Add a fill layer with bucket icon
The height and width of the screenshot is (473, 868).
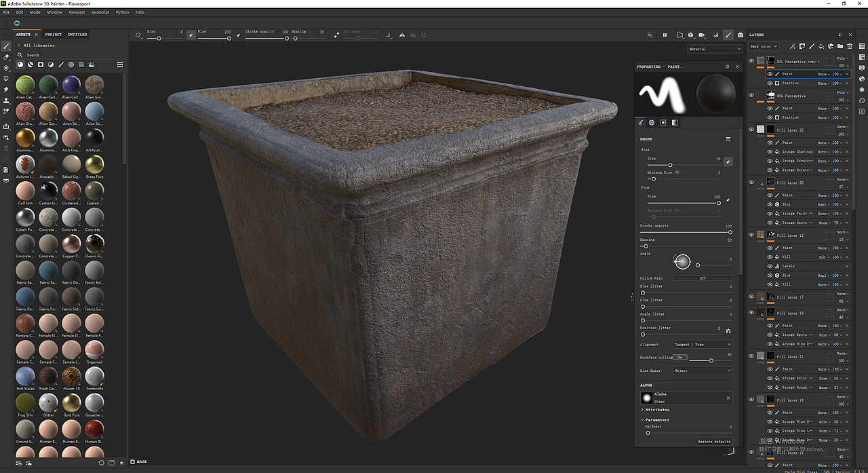click(x=821, y=46)
